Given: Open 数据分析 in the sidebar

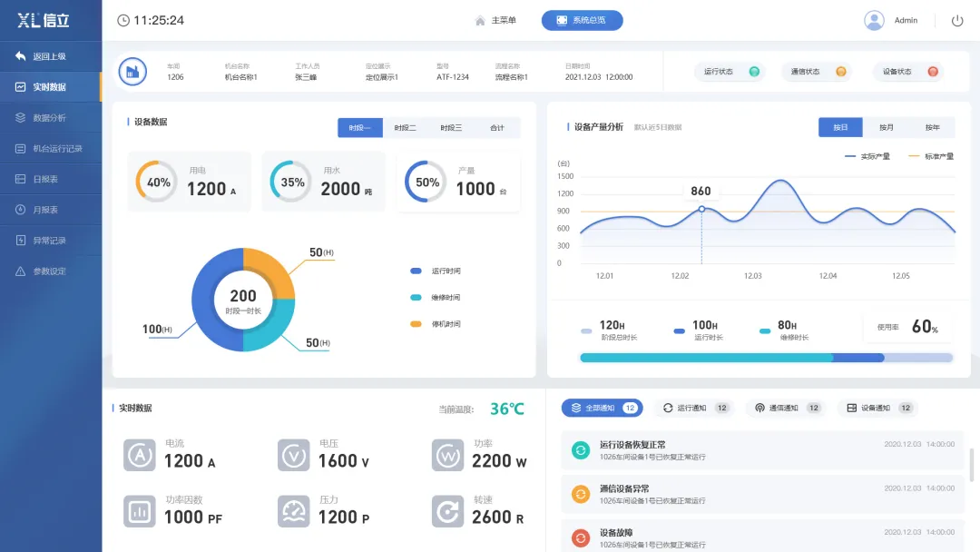Looking at the screenshot, I should click(x=50, y=118).
